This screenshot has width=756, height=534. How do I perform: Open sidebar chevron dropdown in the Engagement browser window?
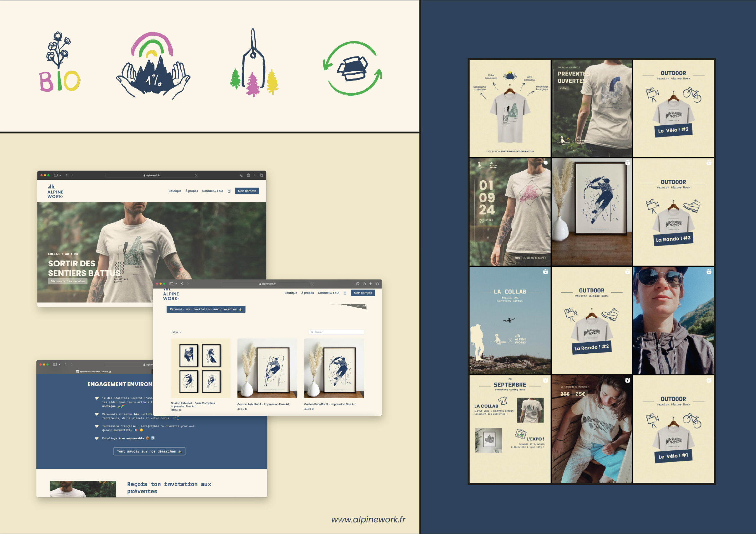click(60, 365)
